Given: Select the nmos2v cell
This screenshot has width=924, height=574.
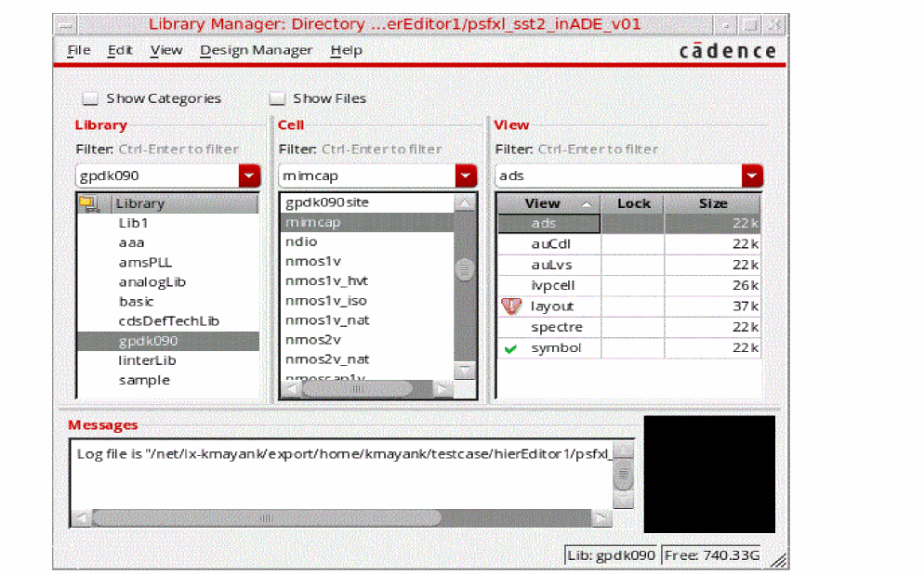Looking at the screenshot, I should coord(366,340).
